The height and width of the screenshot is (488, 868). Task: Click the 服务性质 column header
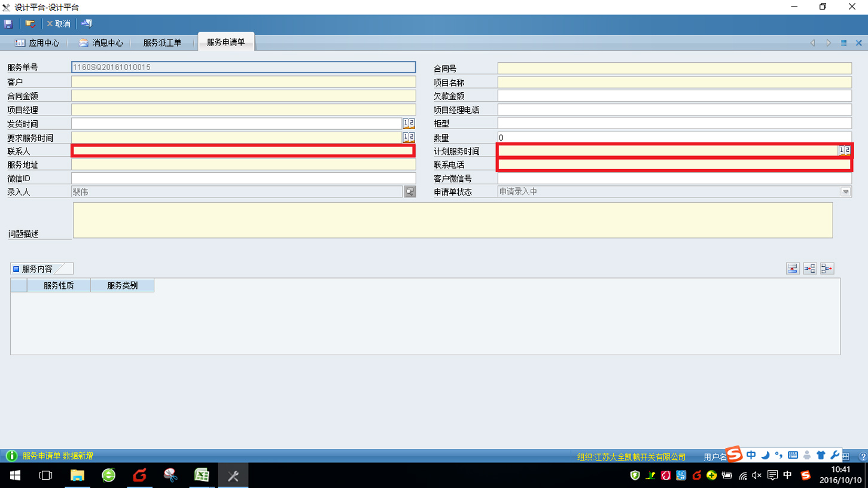[x=59, y=286]
